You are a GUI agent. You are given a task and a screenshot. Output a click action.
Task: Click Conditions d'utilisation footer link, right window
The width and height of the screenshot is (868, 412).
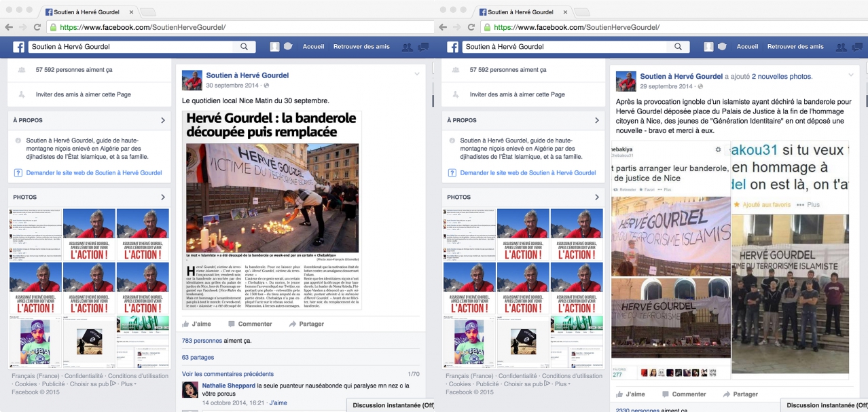click(x=572, y=376)
